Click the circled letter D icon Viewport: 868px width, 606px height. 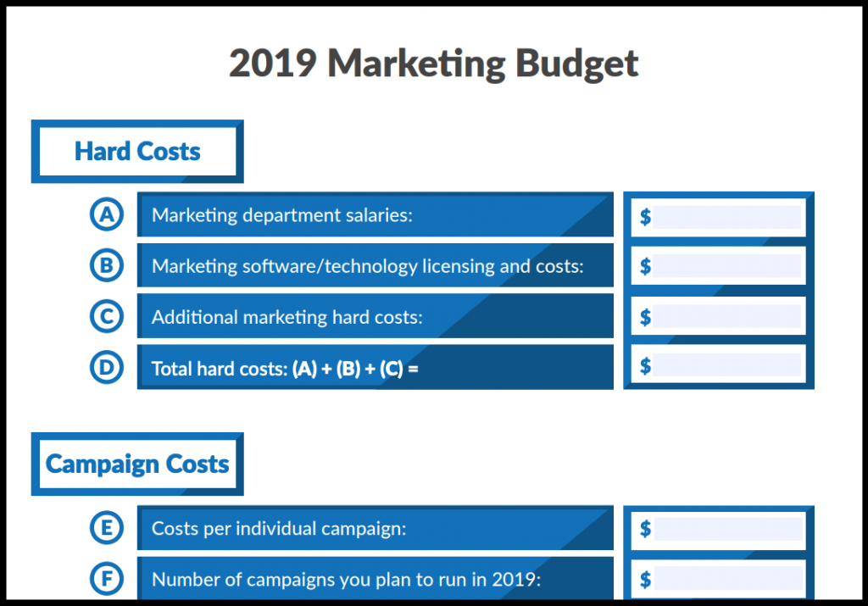(x=107, y=367)
